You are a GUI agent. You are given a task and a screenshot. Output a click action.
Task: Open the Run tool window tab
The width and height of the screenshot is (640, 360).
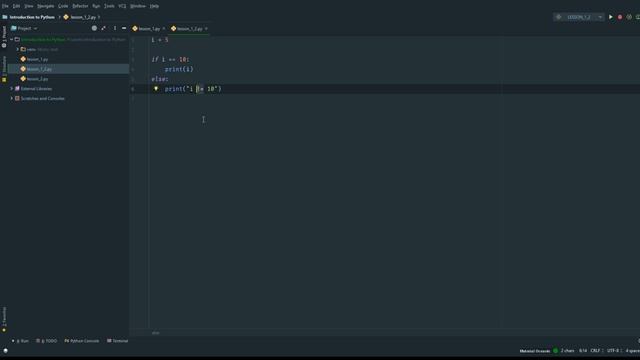20,341
